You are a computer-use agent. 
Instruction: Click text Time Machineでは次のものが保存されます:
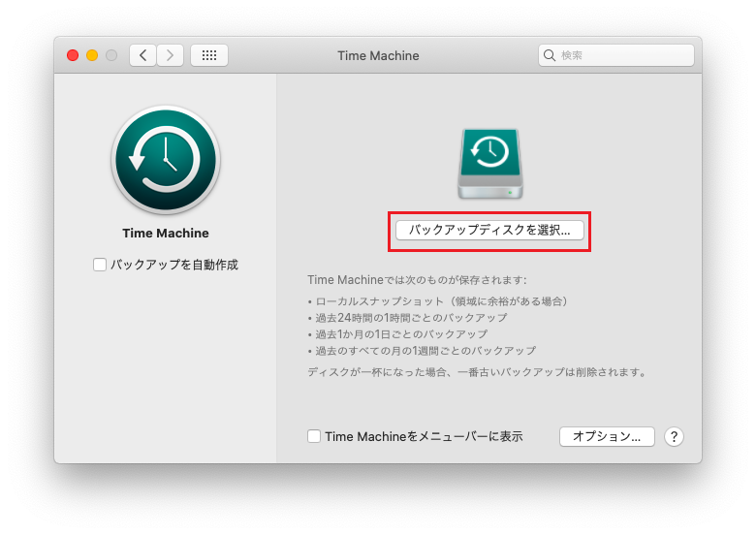point(417,280)
